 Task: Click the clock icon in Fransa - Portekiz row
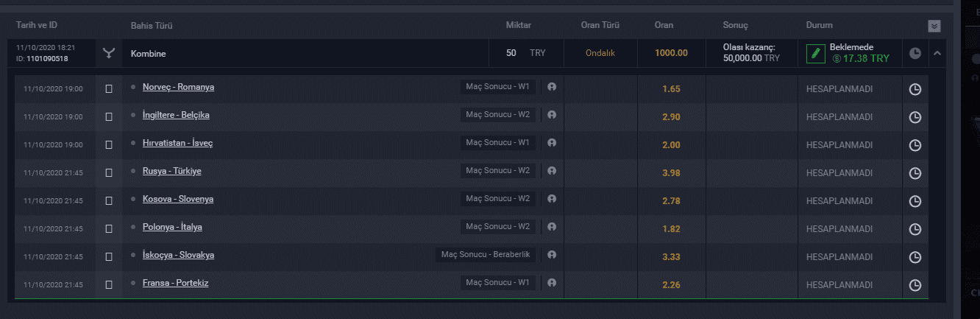[915, 285]
